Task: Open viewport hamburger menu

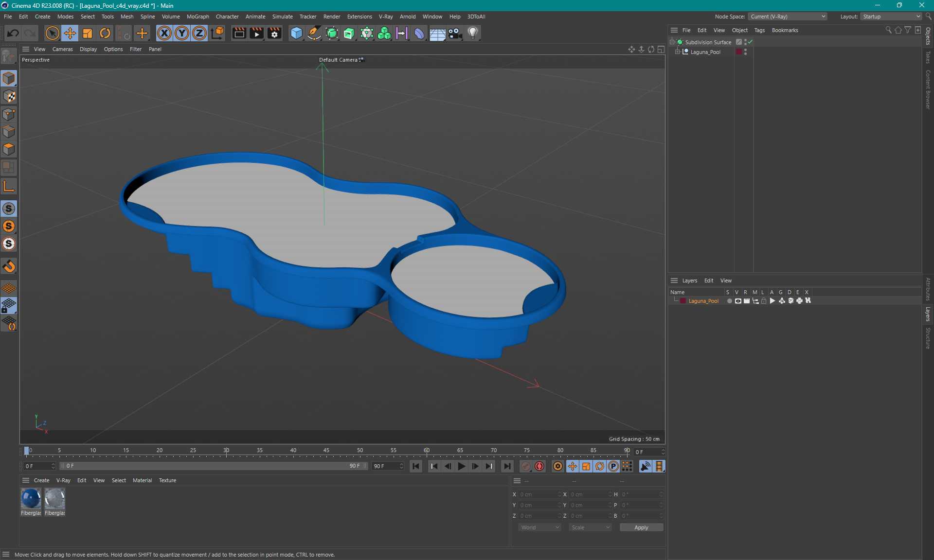Action: click(x=26, y=49)
